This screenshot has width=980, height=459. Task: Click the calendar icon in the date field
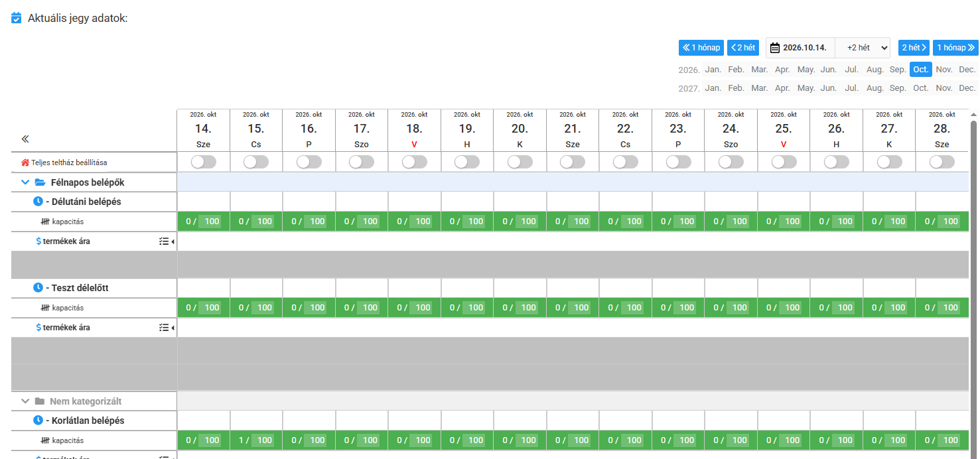[774, 48]
